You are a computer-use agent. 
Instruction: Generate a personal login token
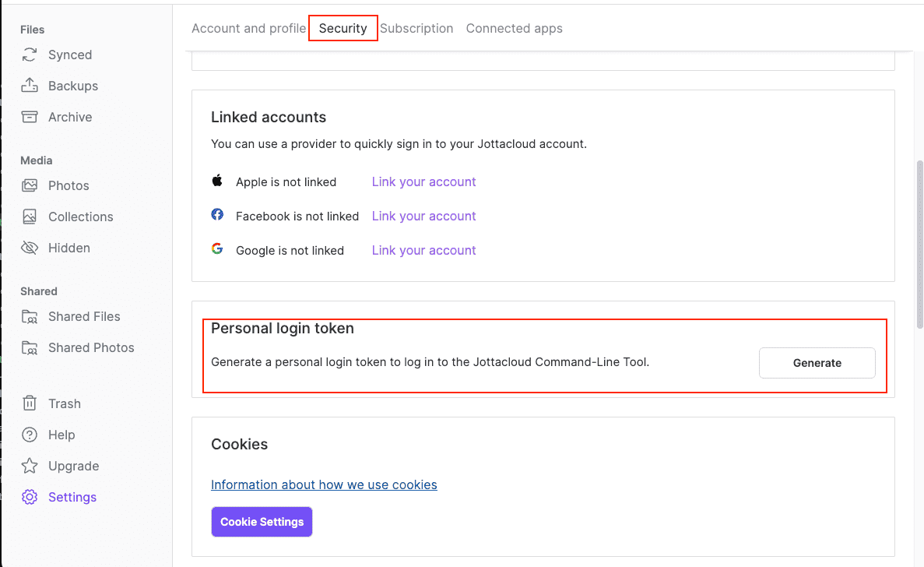pyautogui.click(x=817, y=363)
